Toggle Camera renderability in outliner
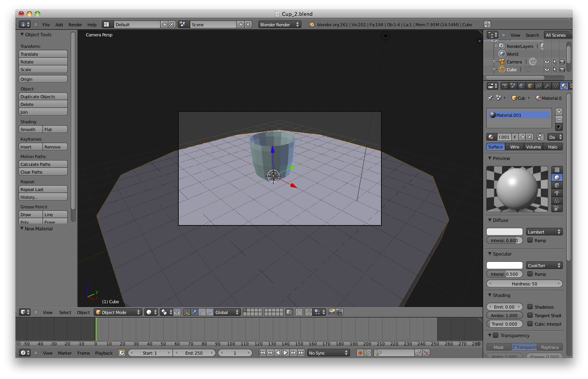 coord(562,62)
